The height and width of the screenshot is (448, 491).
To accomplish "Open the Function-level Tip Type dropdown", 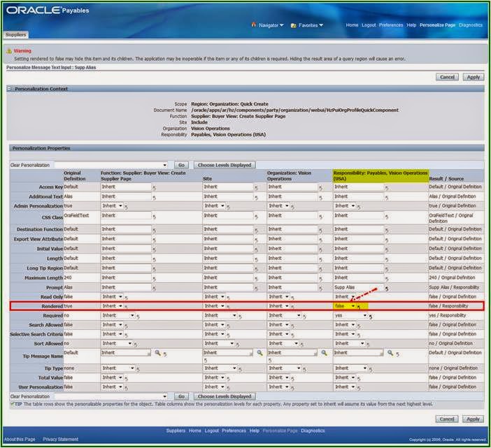I will (x=118, y=368).
